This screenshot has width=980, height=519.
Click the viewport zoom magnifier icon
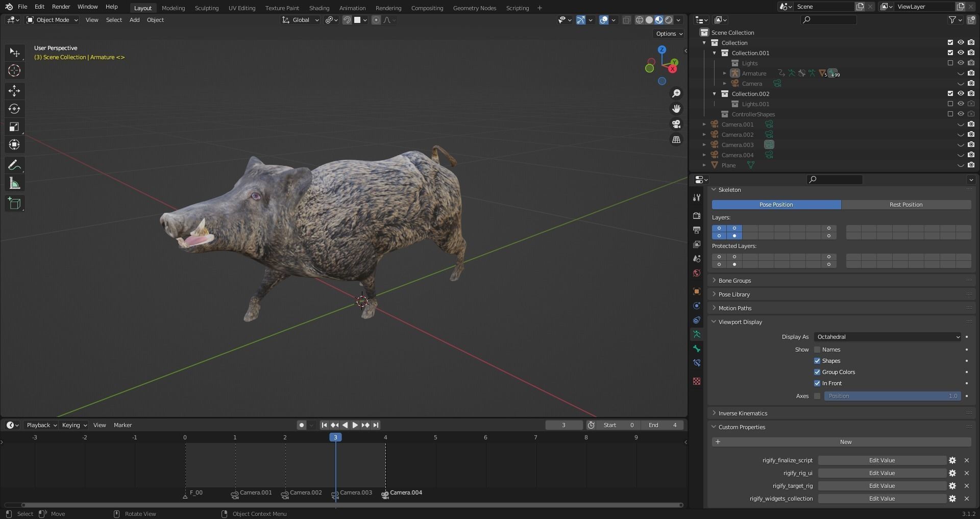pyautogui.click(x=676, y=93)
